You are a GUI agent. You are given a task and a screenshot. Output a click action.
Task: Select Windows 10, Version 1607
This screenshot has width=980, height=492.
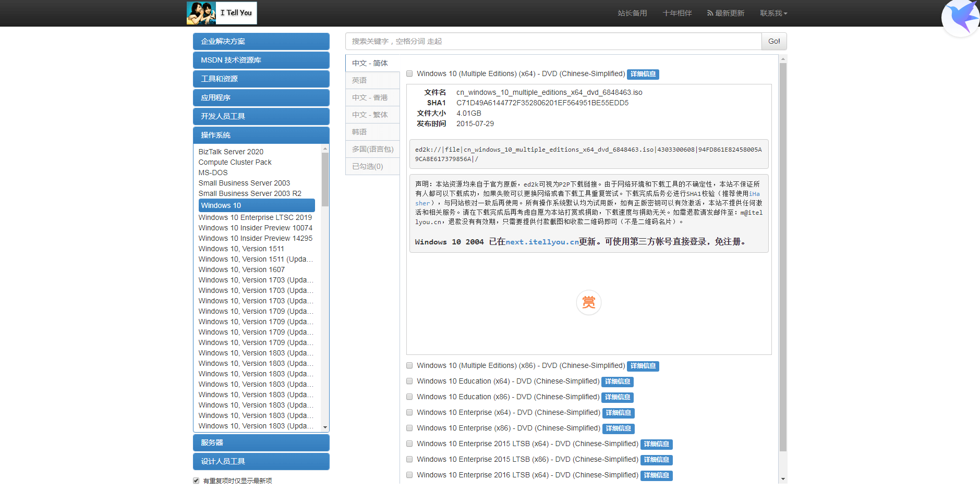(x=241, y=269)
